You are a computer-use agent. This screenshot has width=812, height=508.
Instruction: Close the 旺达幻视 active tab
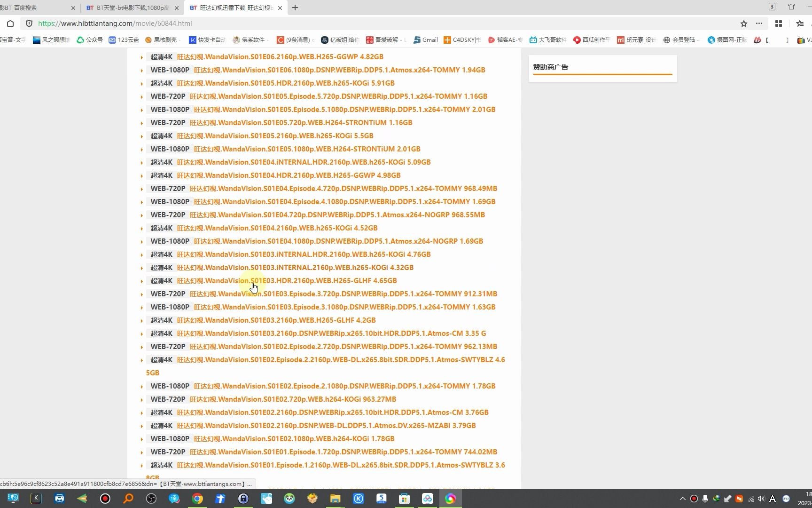[280, 8]
